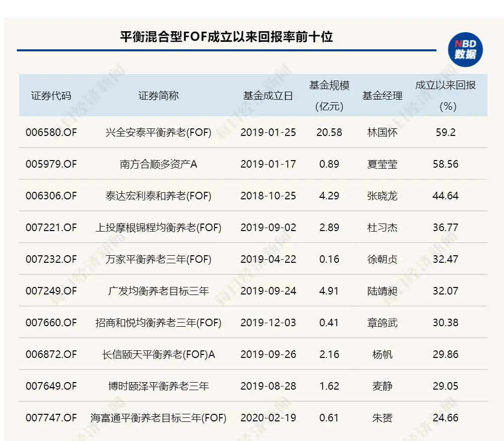Click date 2019-12-03
Viewport: 504px width, 441px height.
click(x=268, y=323)
